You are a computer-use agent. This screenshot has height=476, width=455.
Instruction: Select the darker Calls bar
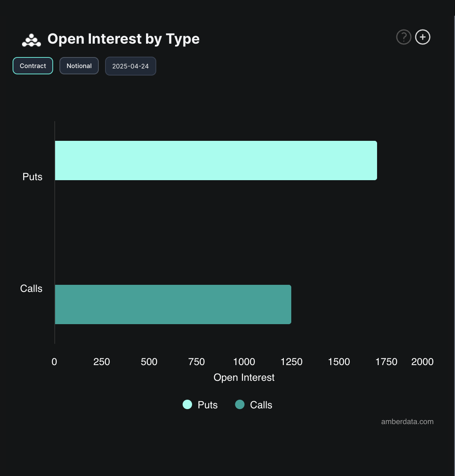[173, 304]
